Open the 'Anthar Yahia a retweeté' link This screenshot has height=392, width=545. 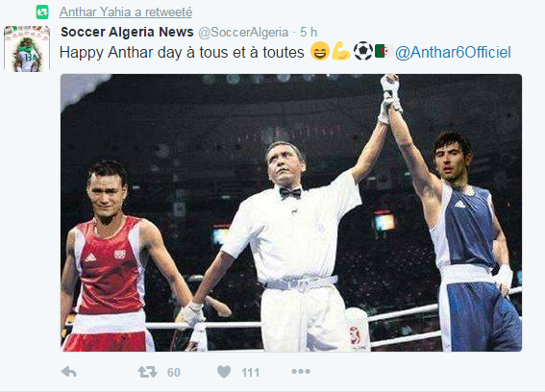pos(126,12)
